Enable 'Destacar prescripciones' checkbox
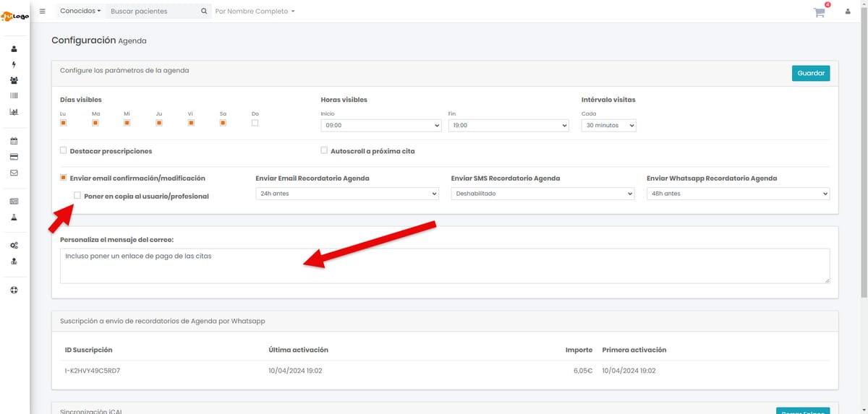Image resolution: width=868 pixels, height=414 pixels. pyautogui.click(x=64, y=151)
